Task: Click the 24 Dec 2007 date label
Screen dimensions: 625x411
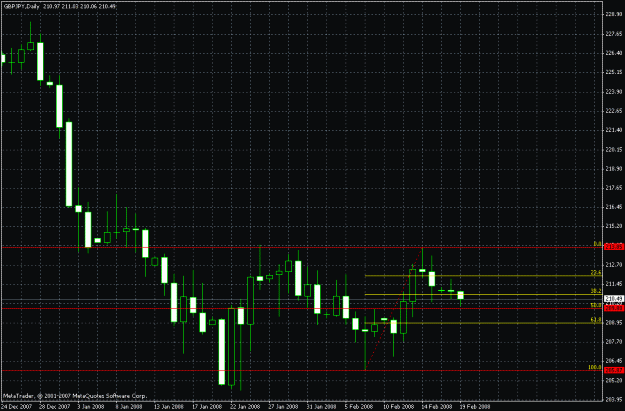Action: click(x=16, y=407)
